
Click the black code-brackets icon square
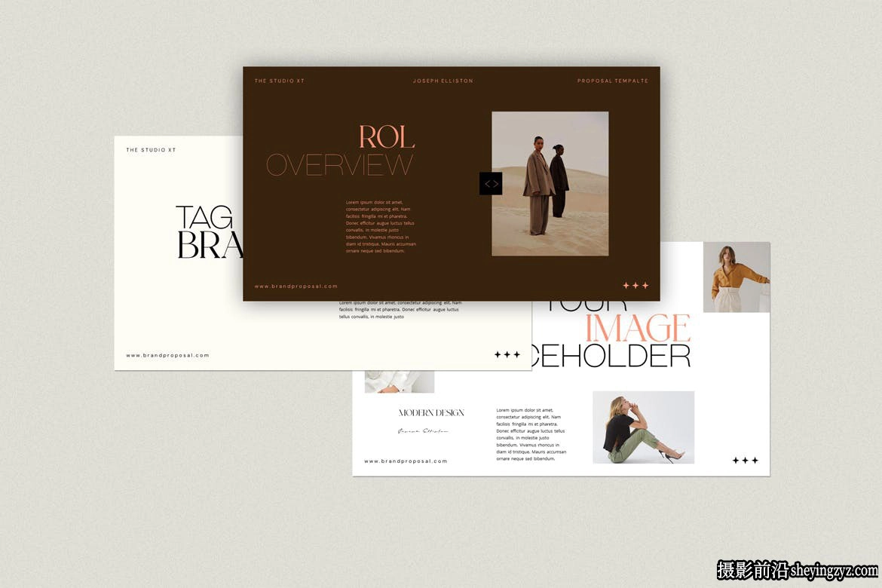coord(491,183)
